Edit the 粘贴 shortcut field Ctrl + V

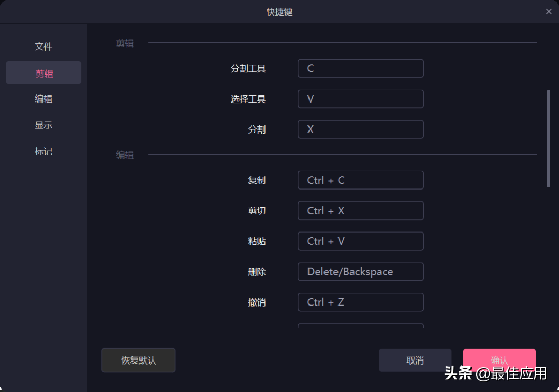point(360,241)
